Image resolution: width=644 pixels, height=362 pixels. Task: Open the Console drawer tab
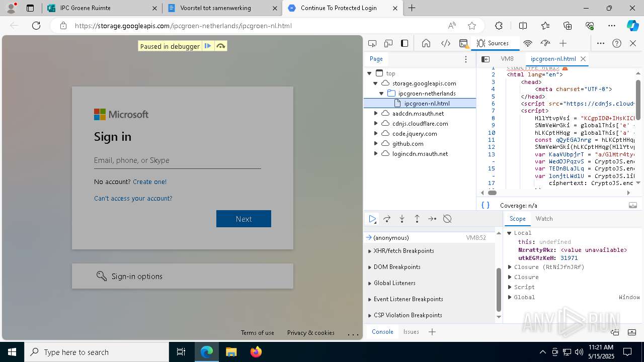(x=382, y=332)
